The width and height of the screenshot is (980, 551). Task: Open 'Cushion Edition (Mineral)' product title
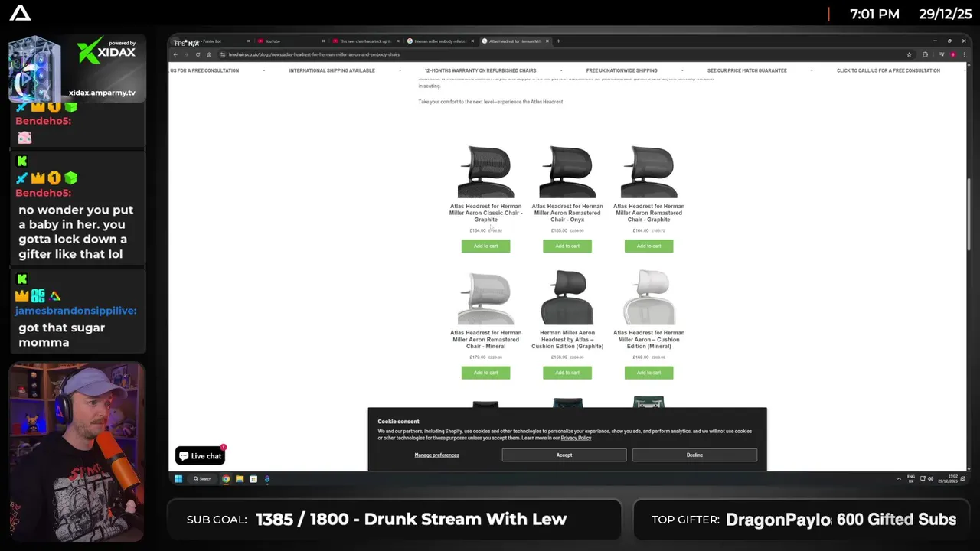tap(648, 340)
